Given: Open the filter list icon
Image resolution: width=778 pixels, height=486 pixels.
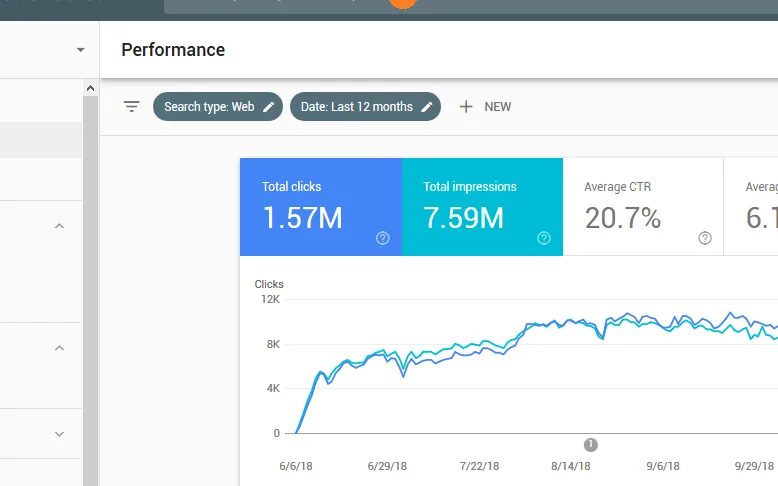Looking at the screenshot, I should point(131,106).
